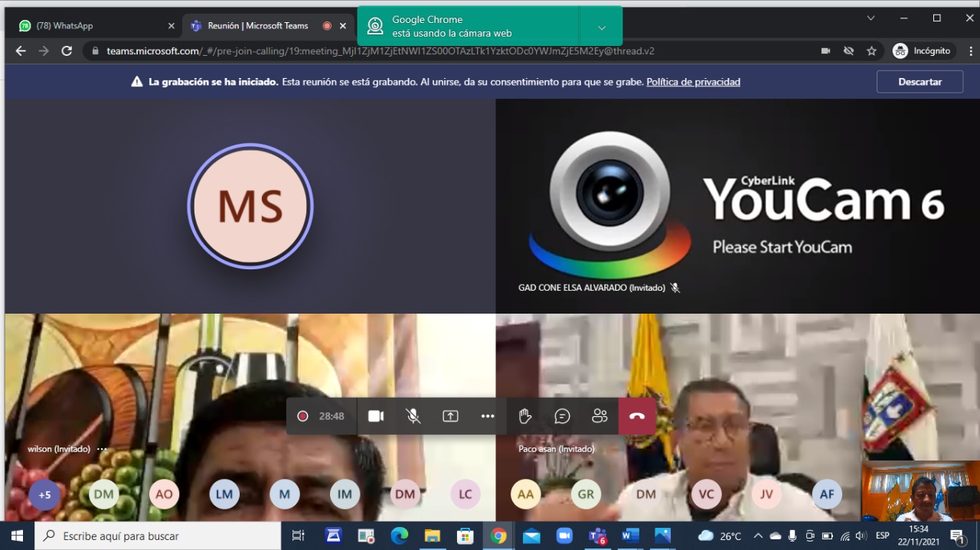980x550 pixels.
Task: Click the recording indicator in toolbar
Action: [303, 416]
